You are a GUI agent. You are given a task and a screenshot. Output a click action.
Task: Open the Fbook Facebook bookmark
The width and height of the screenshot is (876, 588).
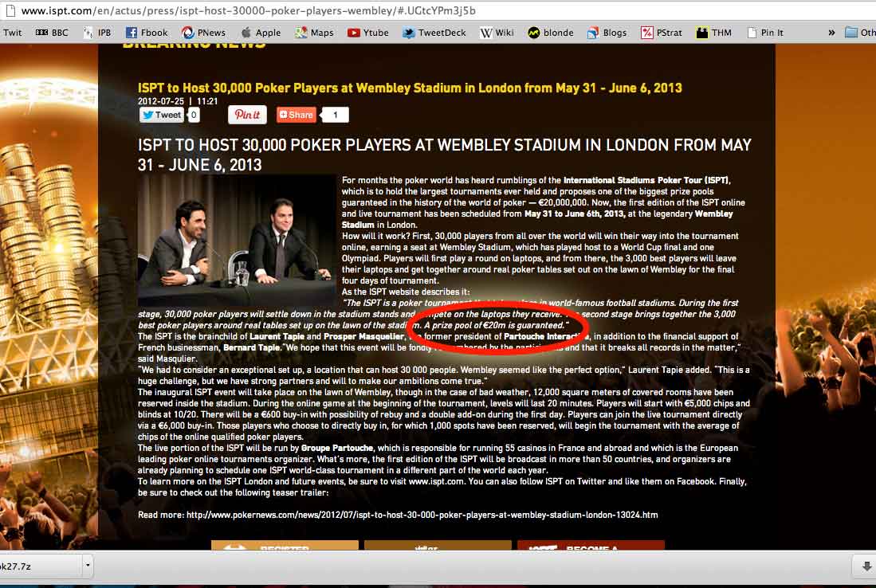tap(147, 33)
